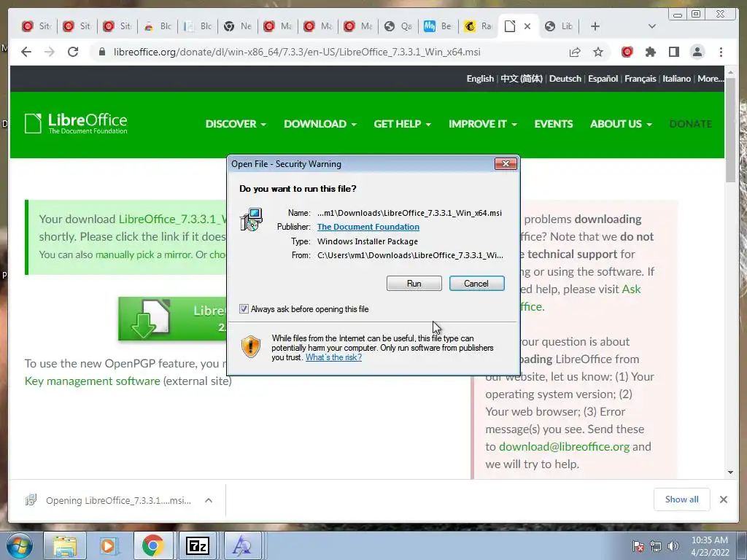747x560 pixels.
Task: Open the DONATE page
Action: coord(690,124)
